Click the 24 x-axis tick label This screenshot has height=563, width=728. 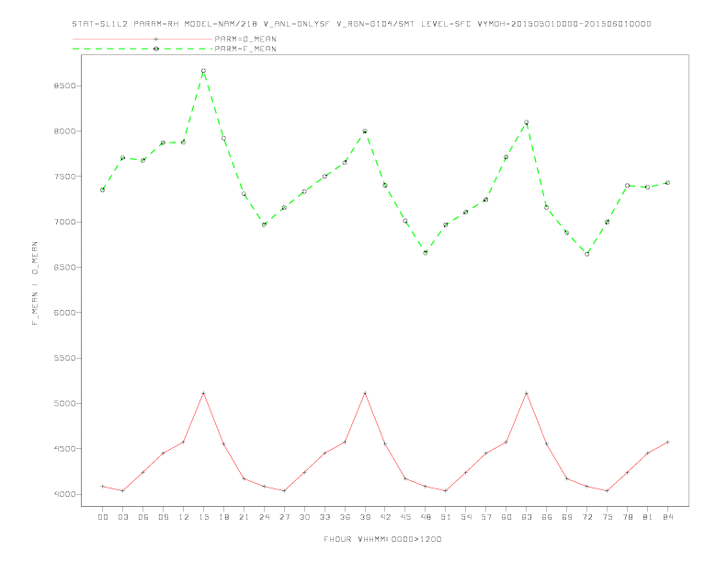point(264,517)
